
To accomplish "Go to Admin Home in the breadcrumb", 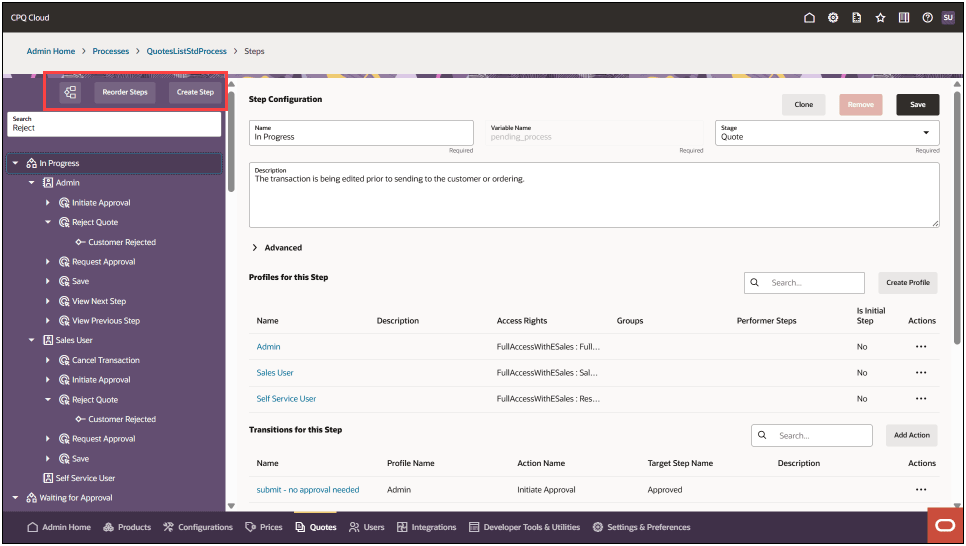I will click(x=51, y=51).
